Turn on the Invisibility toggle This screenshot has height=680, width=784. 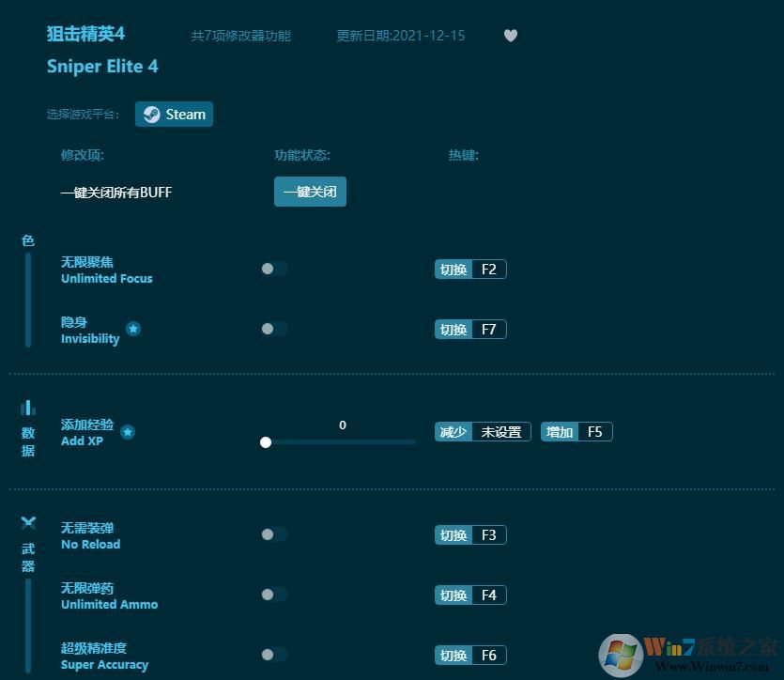pyautogui.click(x=274, y=329)
